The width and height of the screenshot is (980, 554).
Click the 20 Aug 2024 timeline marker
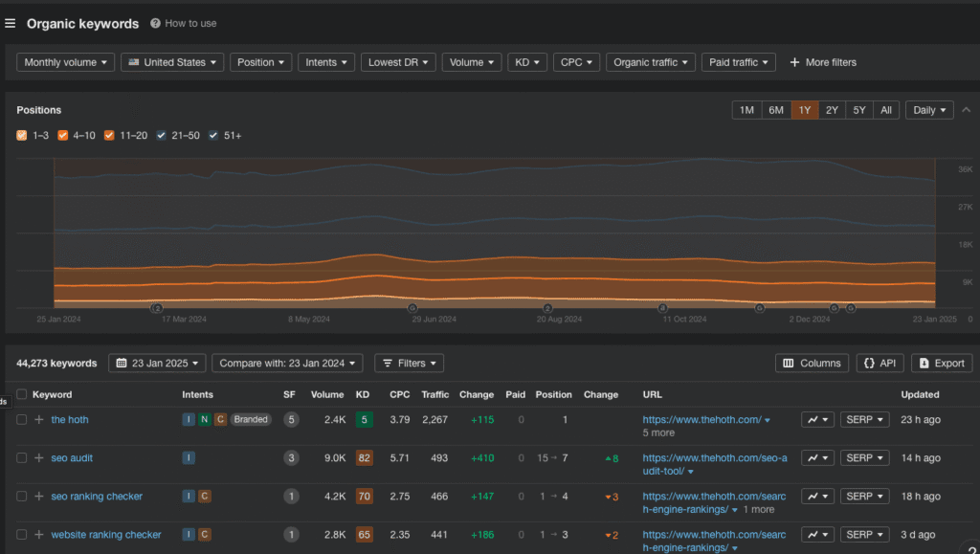[x=547, y=308]
